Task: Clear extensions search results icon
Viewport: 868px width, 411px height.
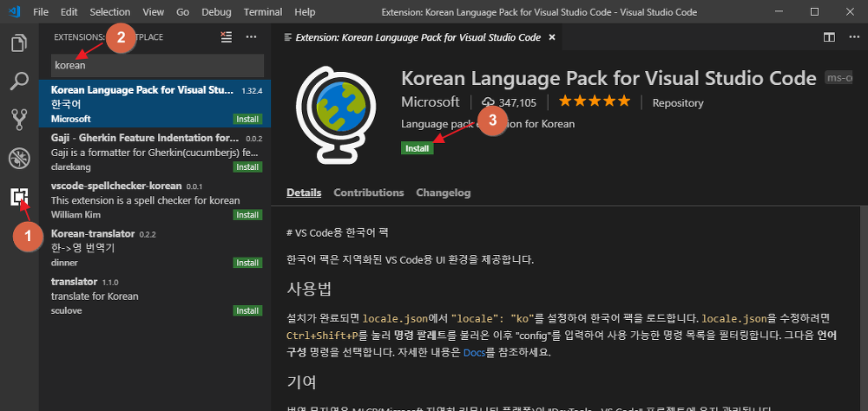Action: [x=226, y=37]
